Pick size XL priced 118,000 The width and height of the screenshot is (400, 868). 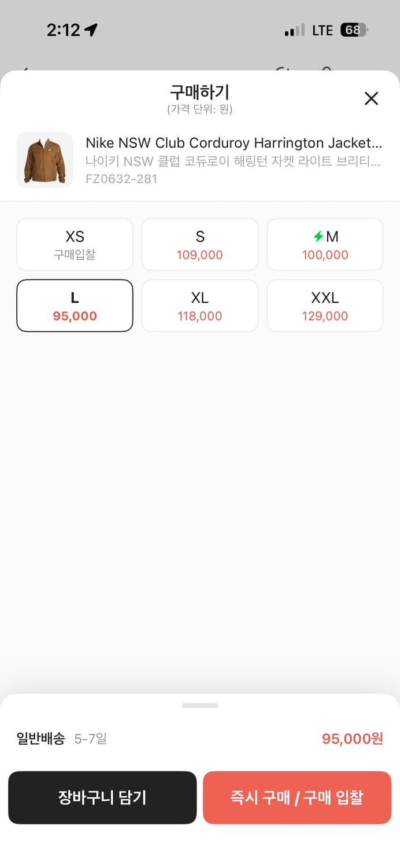point(200,306)
